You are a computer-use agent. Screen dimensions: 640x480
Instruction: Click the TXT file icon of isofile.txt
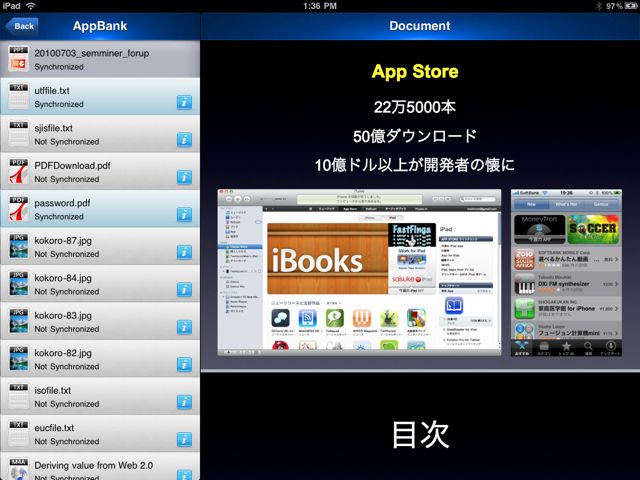(x=19, y=396)
